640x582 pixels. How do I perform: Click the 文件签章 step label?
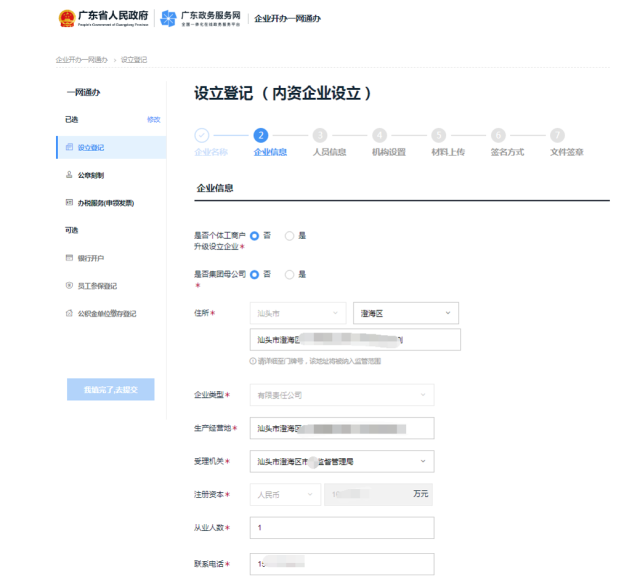[567, 152]
